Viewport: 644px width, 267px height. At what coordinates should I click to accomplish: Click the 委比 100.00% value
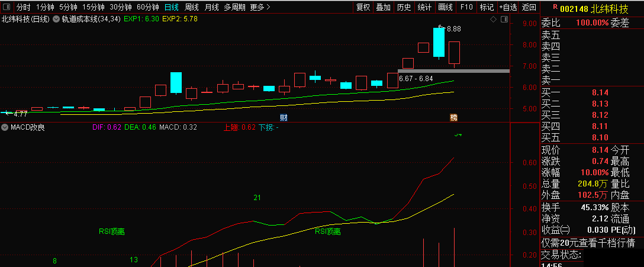point(592,23)
